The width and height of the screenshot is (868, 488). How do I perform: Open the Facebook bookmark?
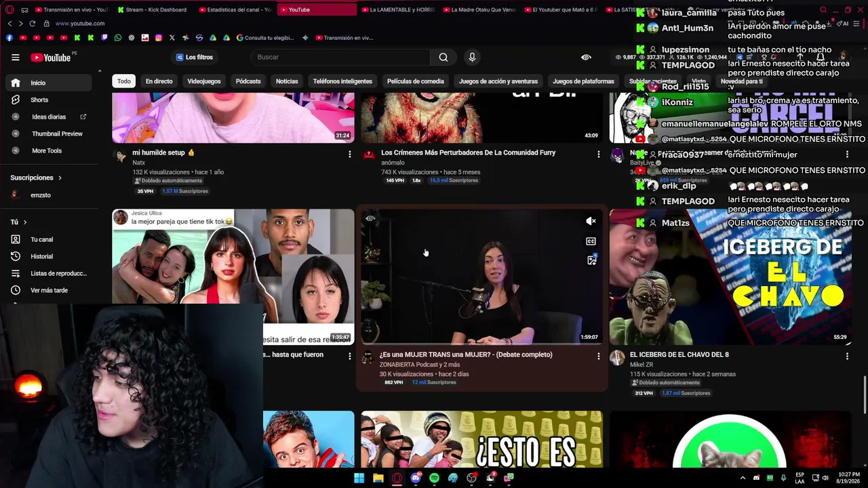9,38
